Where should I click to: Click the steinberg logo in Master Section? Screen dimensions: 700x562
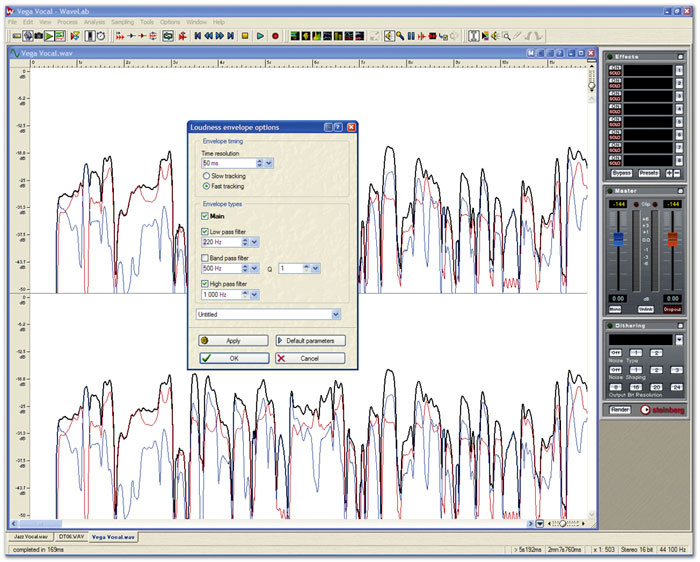click(662, 409)
